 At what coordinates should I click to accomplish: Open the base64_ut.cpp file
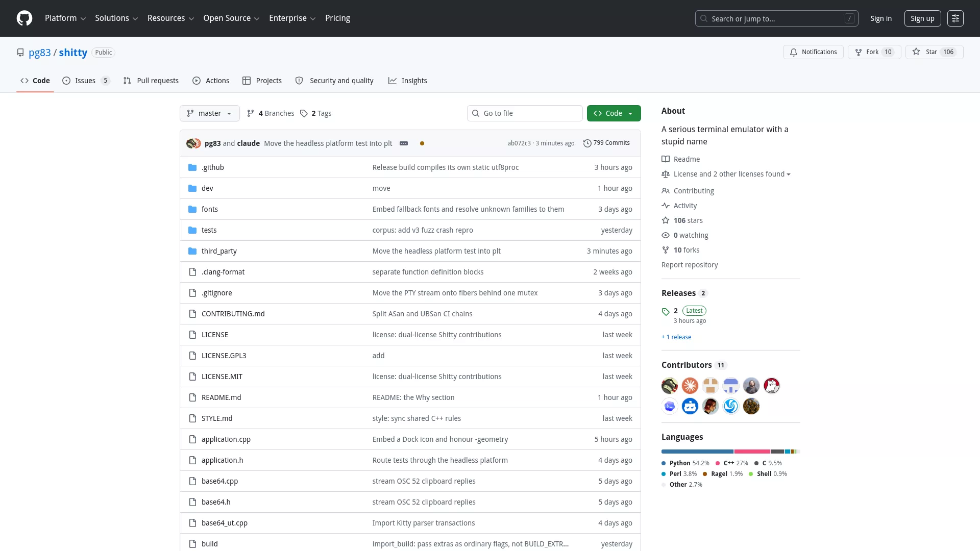coord(225,523)
